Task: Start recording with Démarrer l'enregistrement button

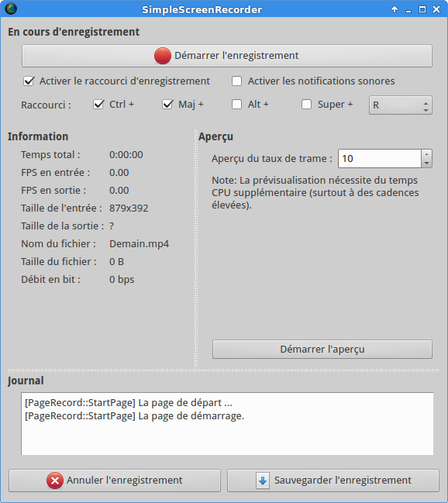Action: pos(227,56)
